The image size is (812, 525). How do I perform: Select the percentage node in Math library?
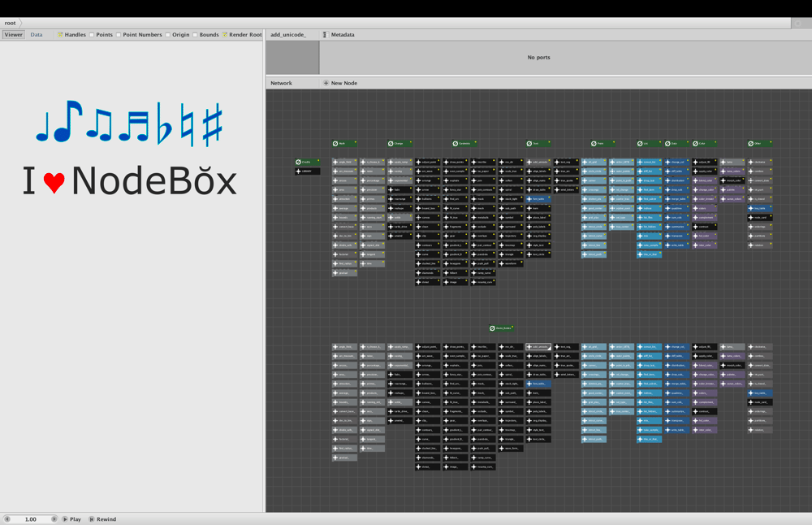(373, 180)
